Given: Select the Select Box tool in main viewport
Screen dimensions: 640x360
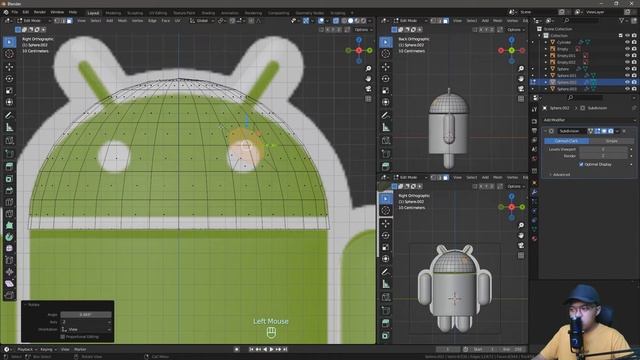Looking at the screenshot, I should click(x=9, y=42).
